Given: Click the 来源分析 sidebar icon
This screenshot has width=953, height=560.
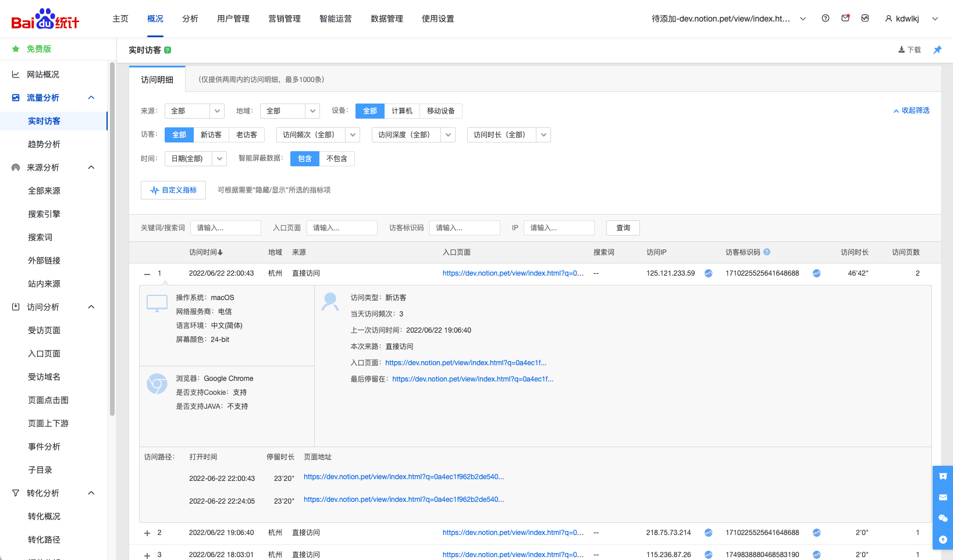Looking at the screenshot, I should coord(16,167).
